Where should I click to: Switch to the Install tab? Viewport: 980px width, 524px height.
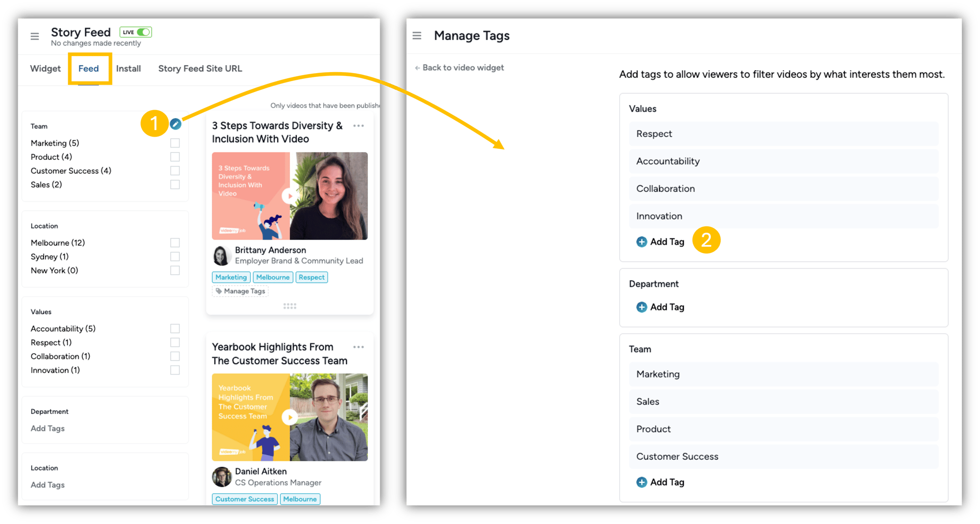tap(128, 68)
